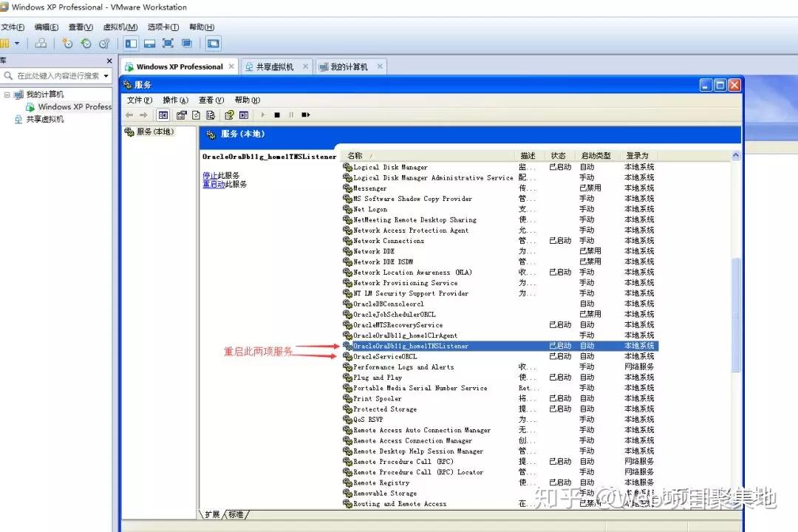Switch to 共享虚拟机 tab
Image resolution: width=798 pixels, height=532 pixels.
pyautogui.click(x=276, y=66)
